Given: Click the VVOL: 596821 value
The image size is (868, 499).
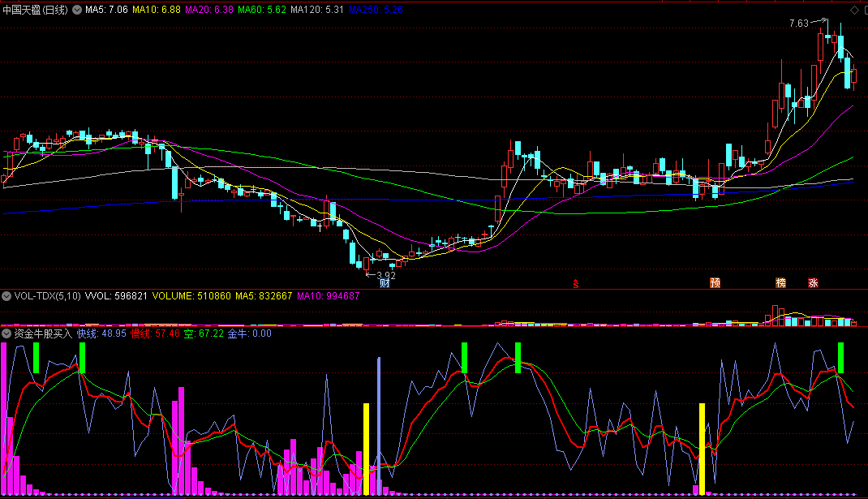Looking at the screenshot, I should click(116, 296).
